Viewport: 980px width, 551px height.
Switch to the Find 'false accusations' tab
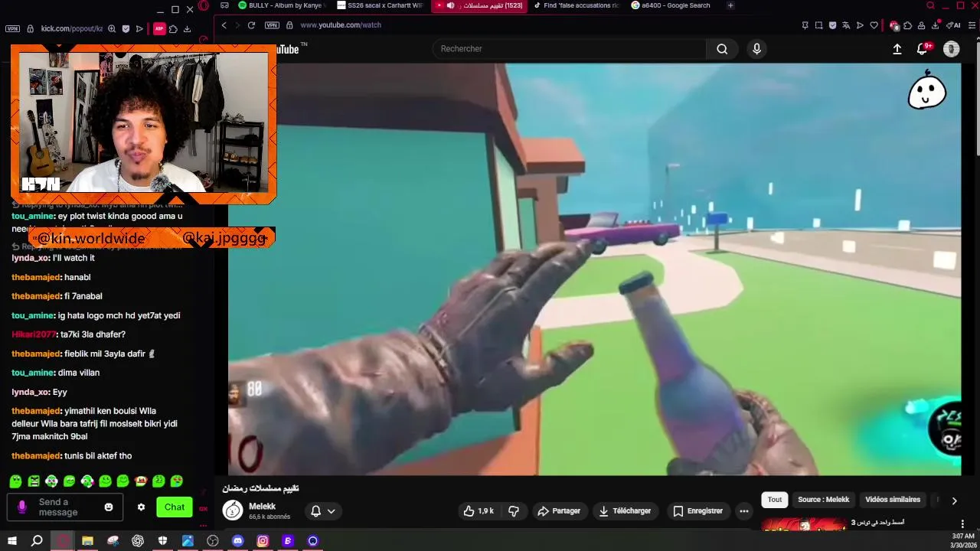click(x=577, y=5)
